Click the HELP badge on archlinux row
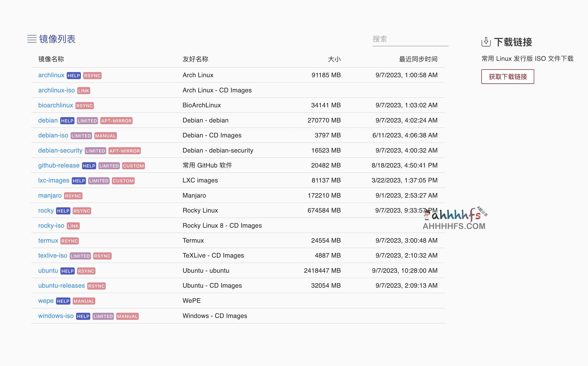The image size is (588, 366). (73, 76)
